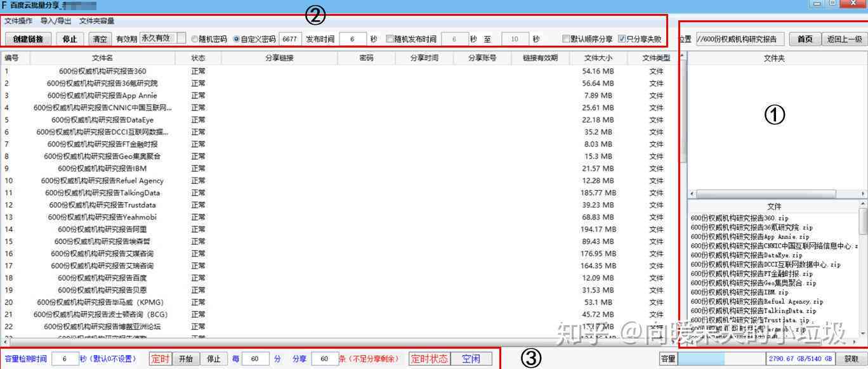Click the file size cell 194.17 MB
The height and width of the screenshot is (369, 868).
(598, 230)
